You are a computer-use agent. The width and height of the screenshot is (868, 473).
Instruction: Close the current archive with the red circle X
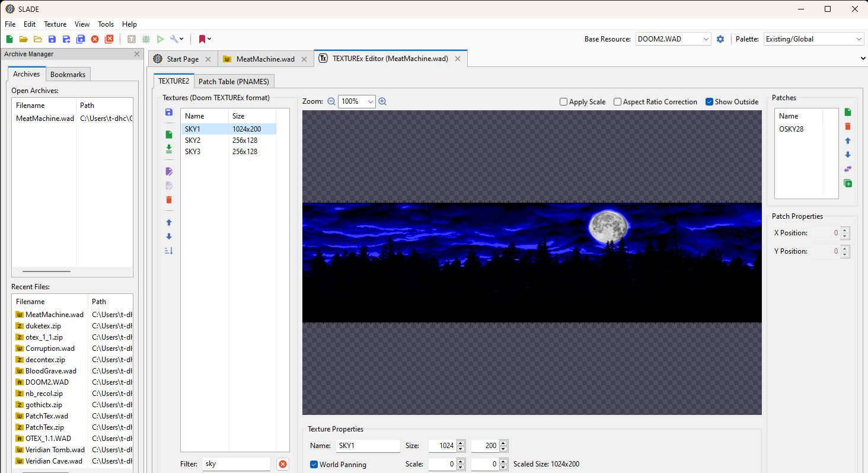point(95,39)
